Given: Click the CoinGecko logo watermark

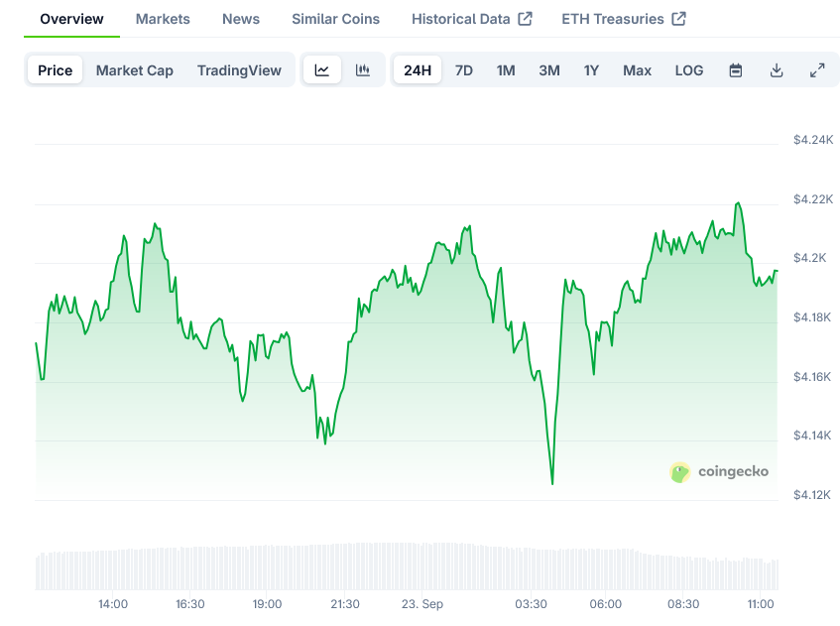Looking at the screenshot, I should (x=719, y=472).
